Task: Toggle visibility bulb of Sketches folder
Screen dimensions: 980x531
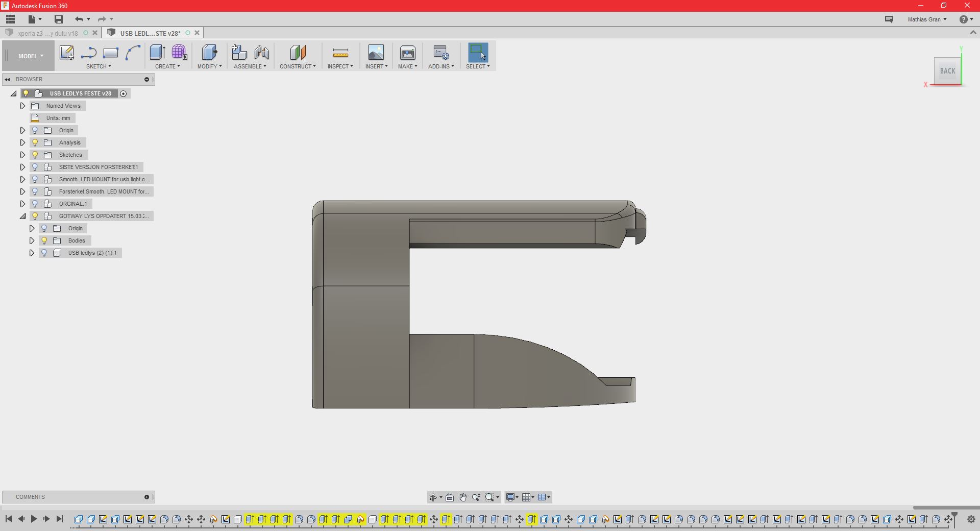Action: 35,155
